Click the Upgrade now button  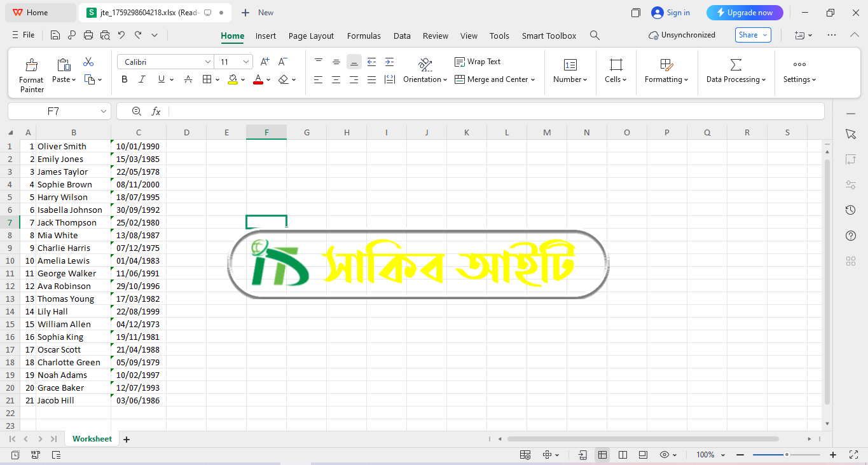744,13
